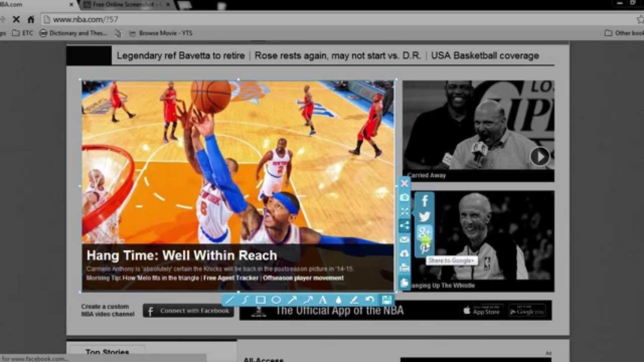Click the camera icon in vertical toolbar
The width and height of the screenshot is (644, 362).
pyautogui.click(x=404, y=198)
